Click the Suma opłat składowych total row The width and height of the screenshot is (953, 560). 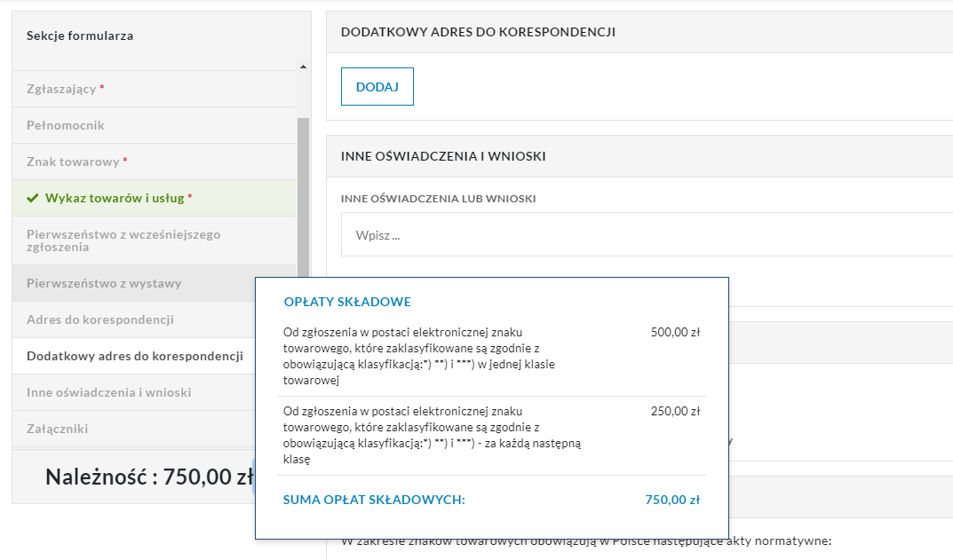click(491, 500)
